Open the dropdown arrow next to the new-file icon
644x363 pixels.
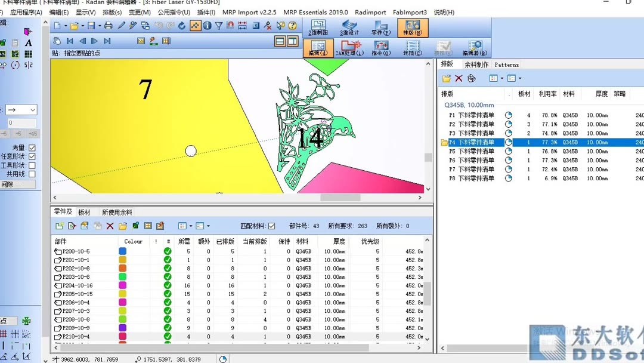point(66,26)
